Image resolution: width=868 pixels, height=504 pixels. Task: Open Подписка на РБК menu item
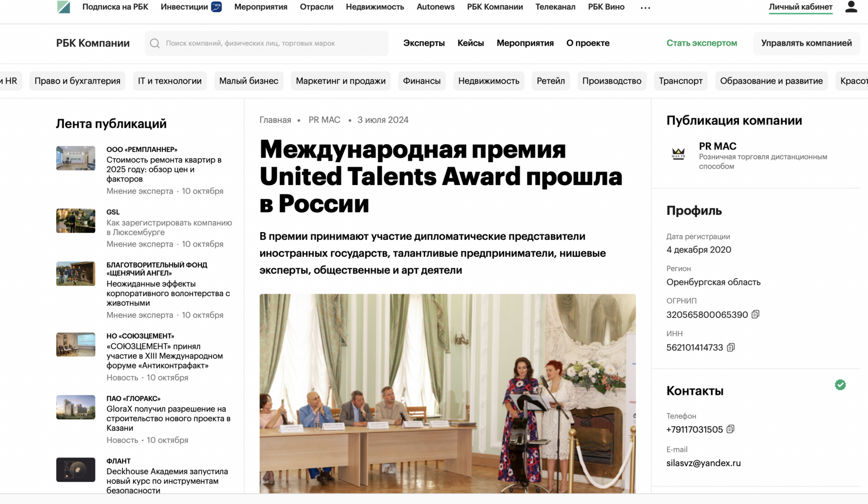(115, 7)
